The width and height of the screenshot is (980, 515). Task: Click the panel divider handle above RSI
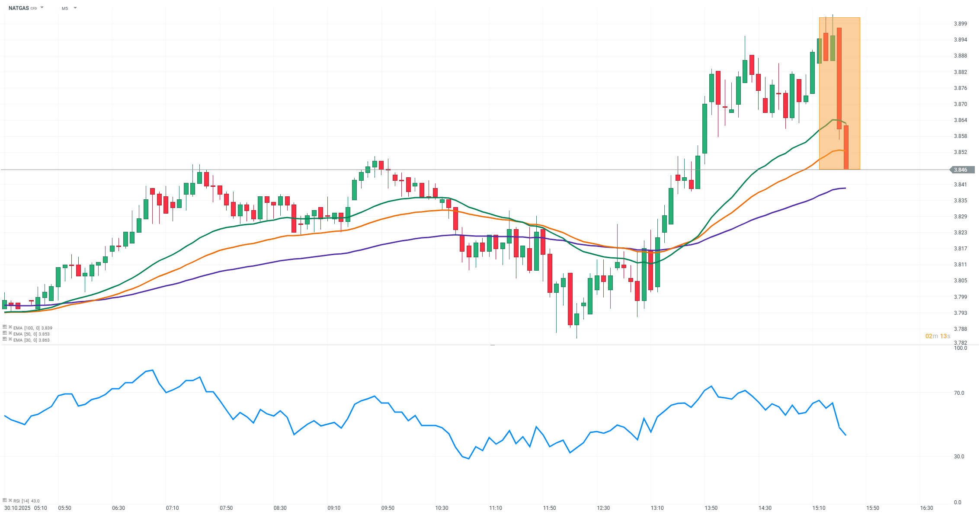[492, 345]
